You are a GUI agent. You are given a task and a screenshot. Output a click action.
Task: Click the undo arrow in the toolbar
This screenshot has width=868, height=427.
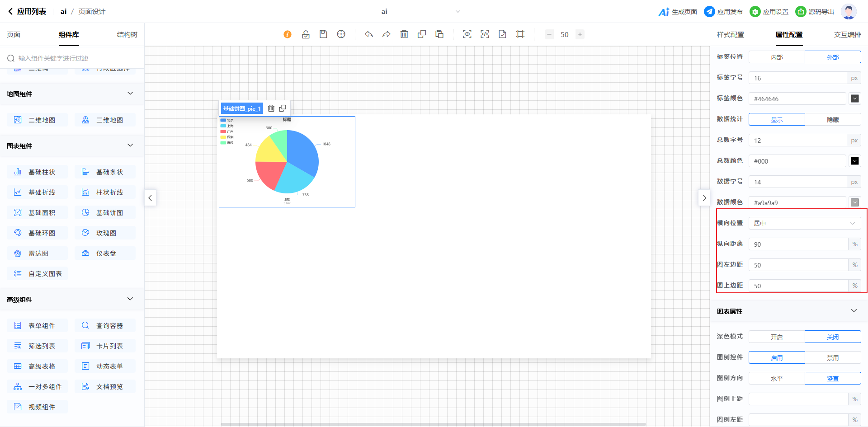click(369, 34)
